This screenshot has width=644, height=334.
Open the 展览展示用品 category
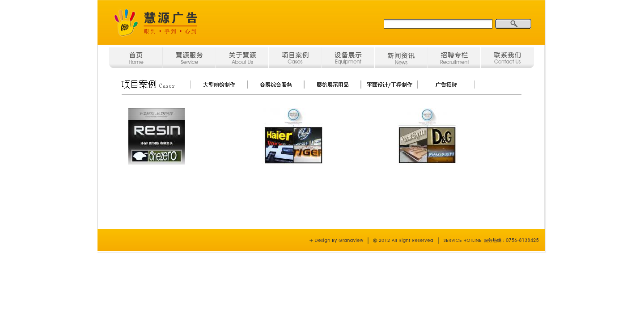coord(332,85)
